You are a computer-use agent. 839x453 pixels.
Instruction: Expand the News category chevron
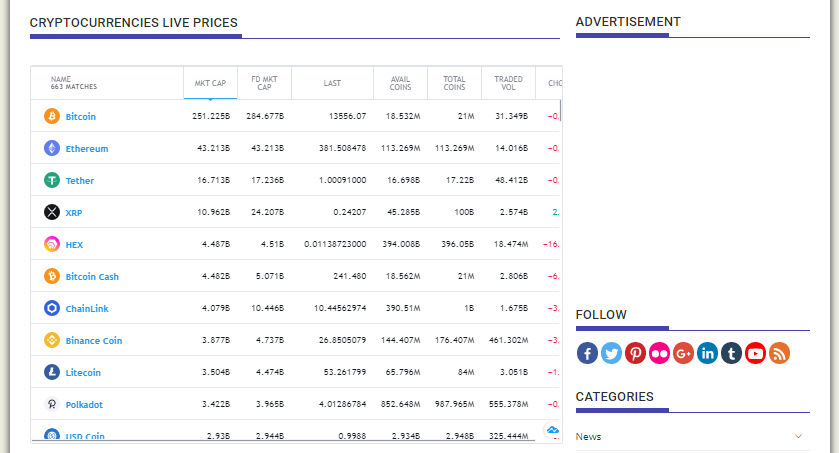coord(798,437)
